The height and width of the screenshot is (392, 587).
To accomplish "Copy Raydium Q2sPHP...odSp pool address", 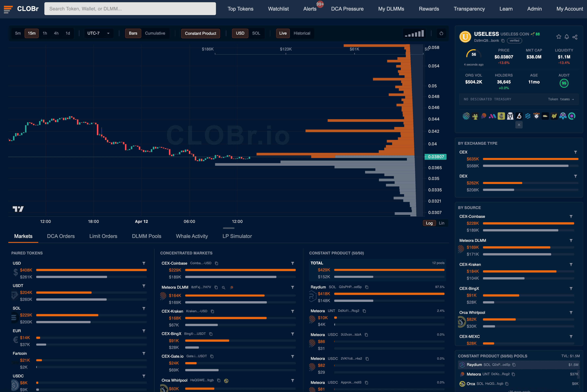I will [x=367, y=287].
